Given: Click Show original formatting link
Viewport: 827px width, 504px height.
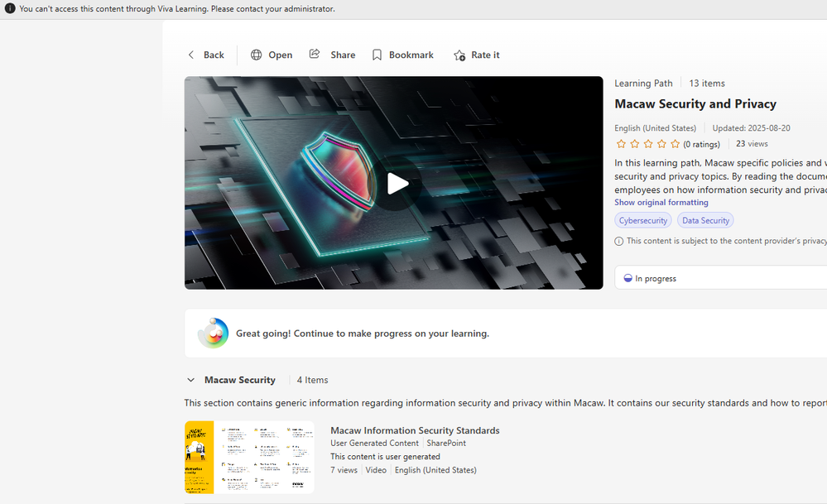Looking at the screenshot, I should pos(661,203).
